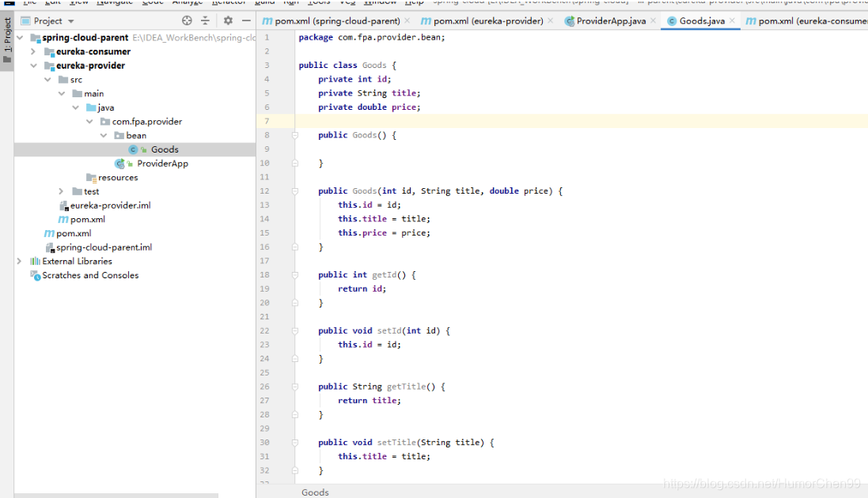Click class name Goods on line 3

click(x=374, y=66)
